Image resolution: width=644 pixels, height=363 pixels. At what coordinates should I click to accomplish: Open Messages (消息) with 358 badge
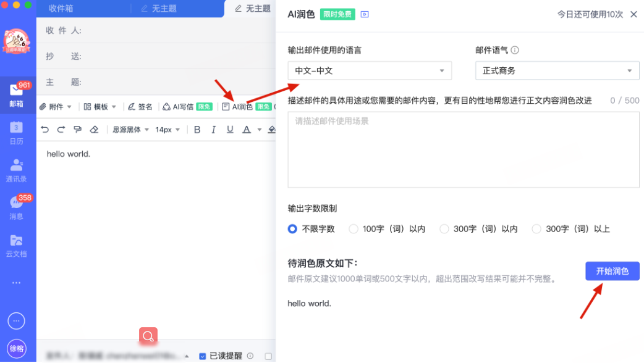tap(17, 207)
